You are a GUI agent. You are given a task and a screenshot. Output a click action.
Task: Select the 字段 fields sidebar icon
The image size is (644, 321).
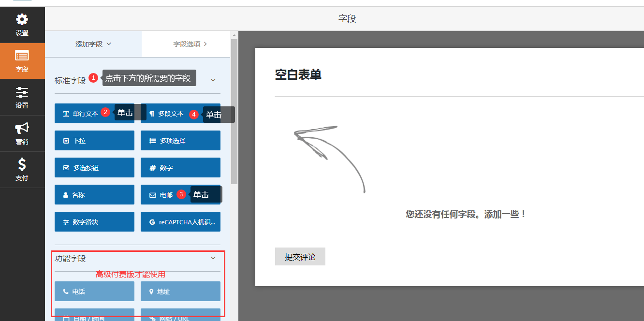22,61
